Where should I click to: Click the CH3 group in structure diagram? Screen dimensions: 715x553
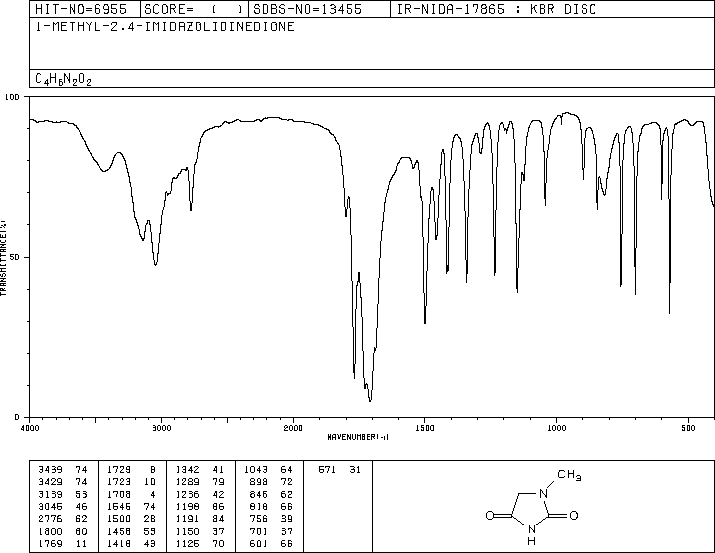pos(569,475)
